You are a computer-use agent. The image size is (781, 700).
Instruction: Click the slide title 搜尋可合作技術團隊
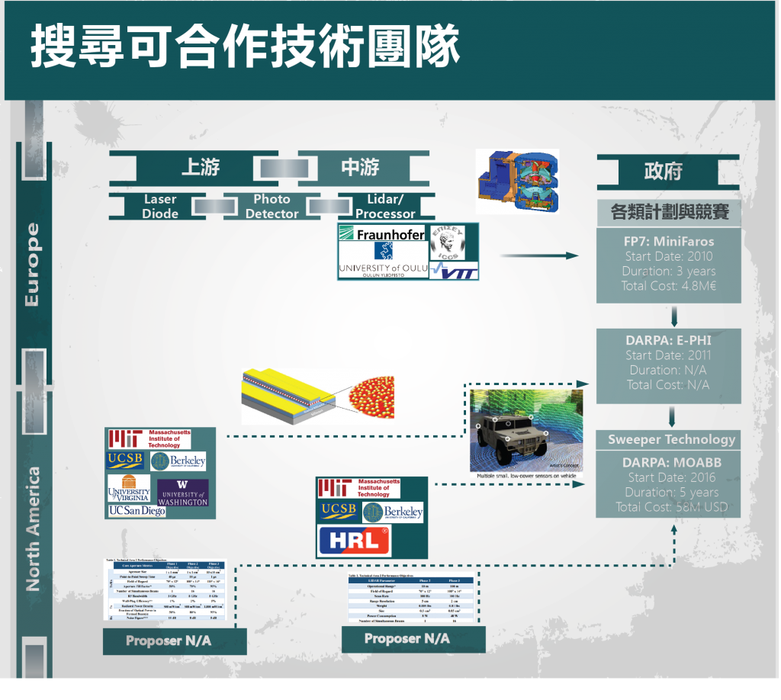pos(245,47)
